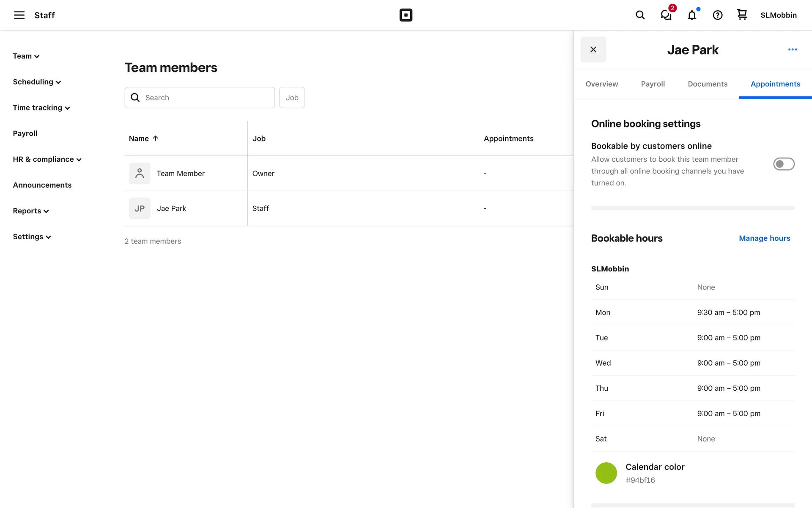Expand the Time tracking section
Viewport: 812px width, 508px height.
coord(41,108)
